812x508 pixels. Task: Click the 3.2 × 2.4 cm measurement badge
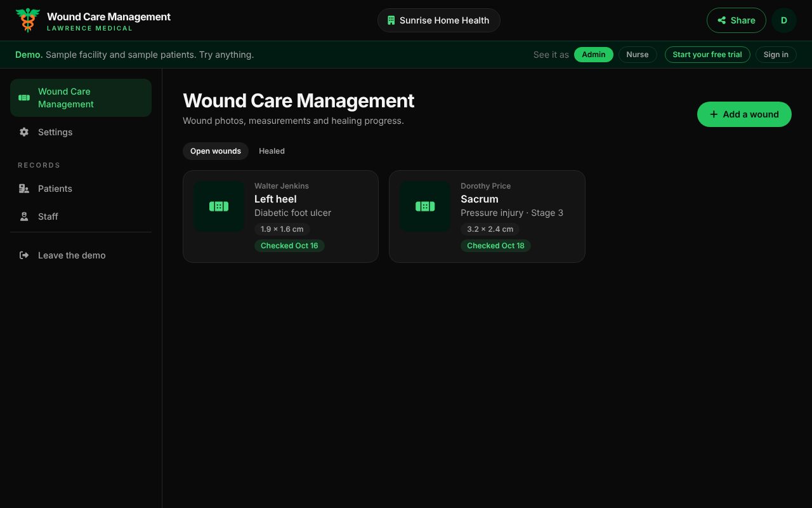490,229
